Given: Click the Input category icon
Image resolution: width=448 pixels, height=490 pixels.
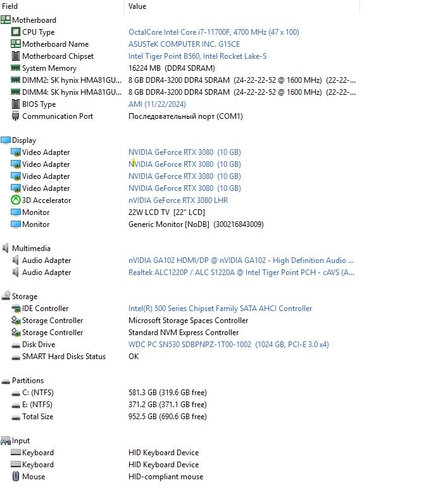Looking at the screenshot, I should click(x=6, y=441).
